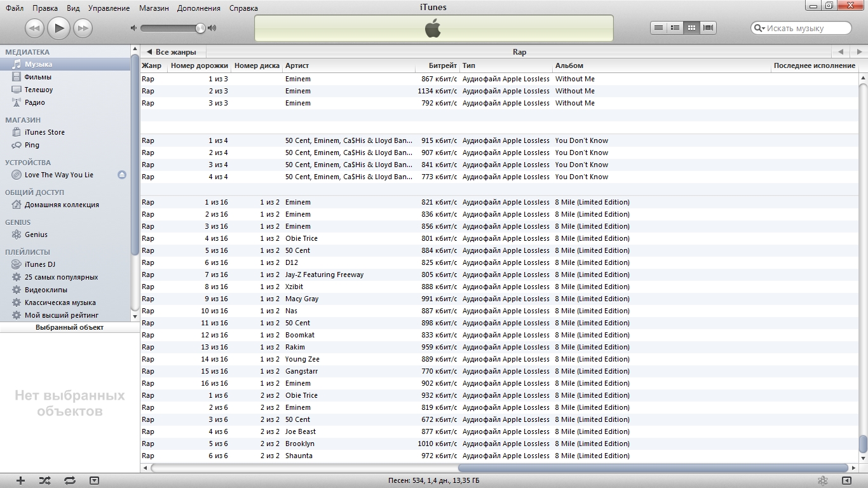Screen dimensions: 868x488
Task: Open the Вид menu
Action: 73,8
